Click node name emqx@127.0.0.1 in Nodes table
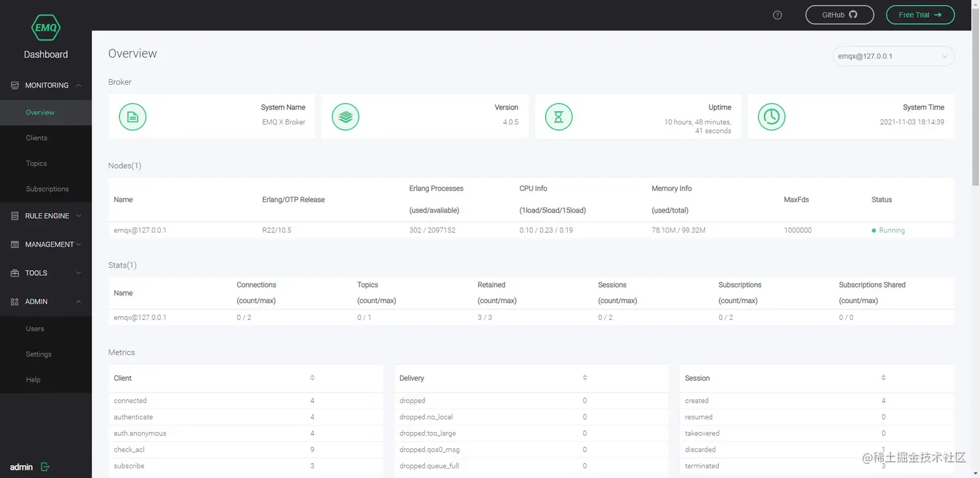 [140, 231]
